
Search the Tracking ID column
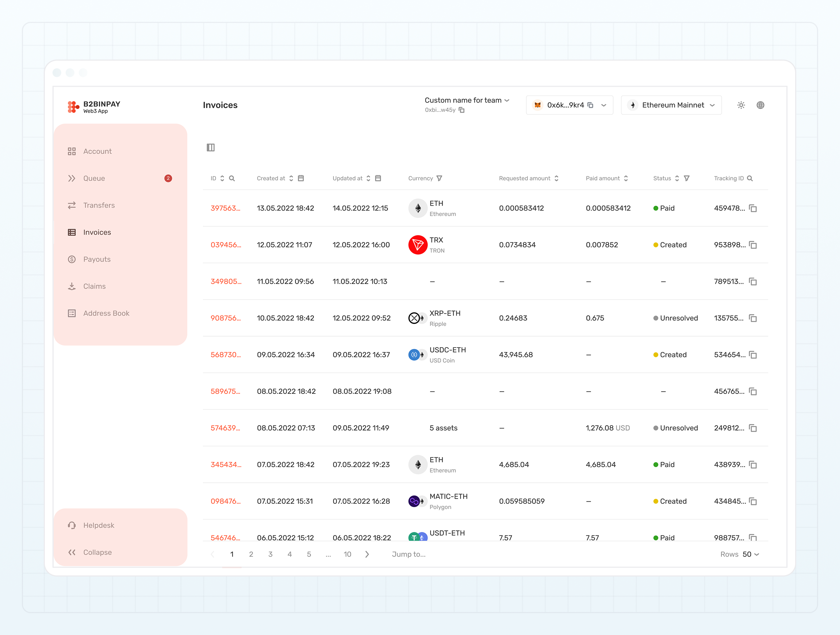[x=750, y=179]
